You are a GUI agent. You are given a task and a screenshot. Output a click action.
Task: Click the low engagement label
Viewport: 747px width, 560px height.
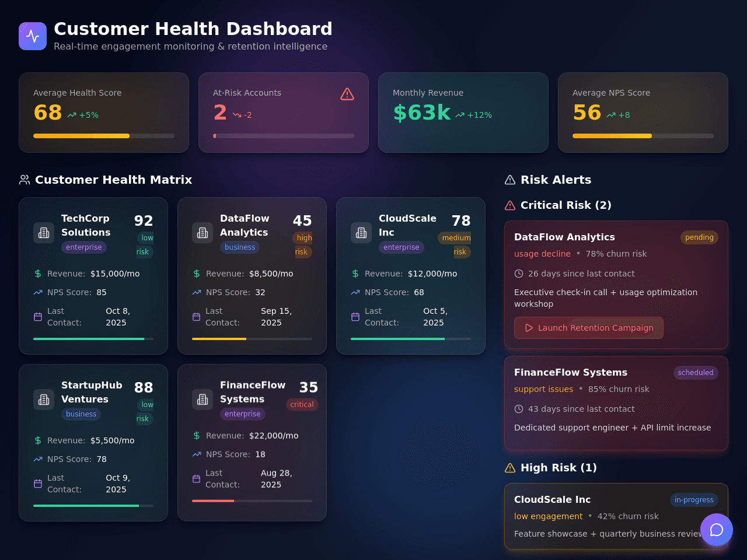(548, 516)
